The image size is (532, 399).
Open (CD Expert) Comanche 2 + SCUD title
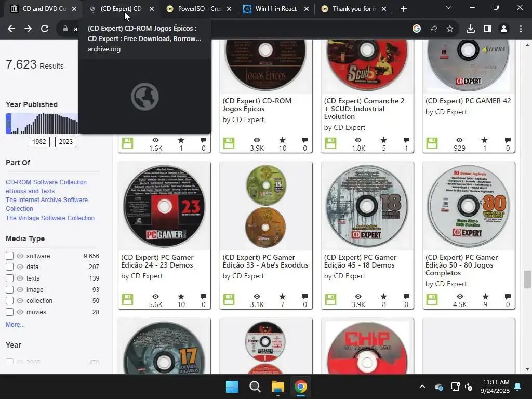(x=364, y=109)
